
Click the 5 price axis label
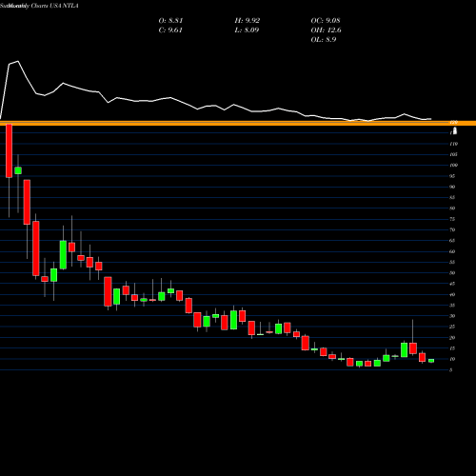pos(451,370)
